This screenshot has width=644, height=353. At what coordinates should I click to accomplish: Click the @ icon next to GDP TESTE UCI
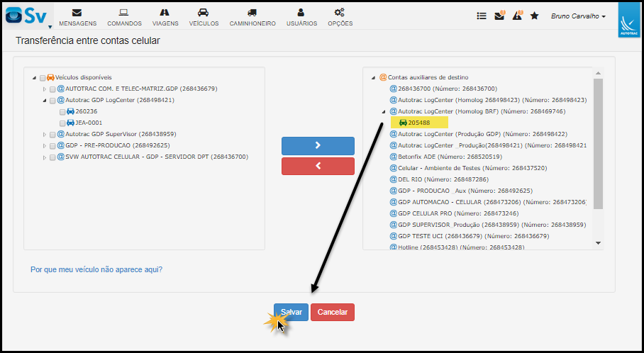tap(393, 236)
